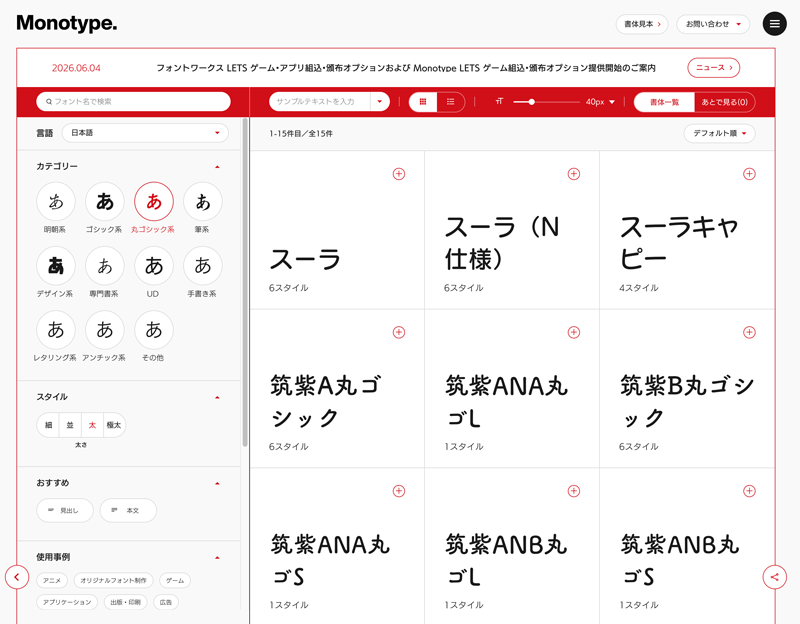Select the 出版・印刷 use-case tag
The width and height of the screenshot is (800, 624).
click(x=126, y=602)
